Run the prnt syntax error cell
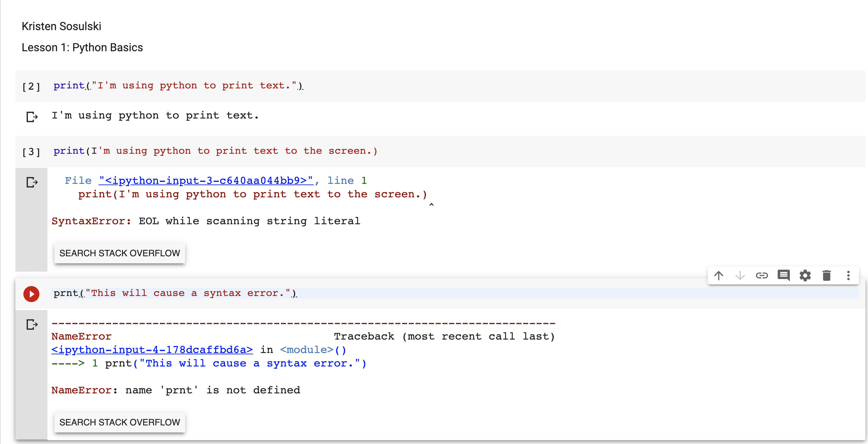Viewport: 868px width, 444px height. pyautogui.click(x=31, y=294)
